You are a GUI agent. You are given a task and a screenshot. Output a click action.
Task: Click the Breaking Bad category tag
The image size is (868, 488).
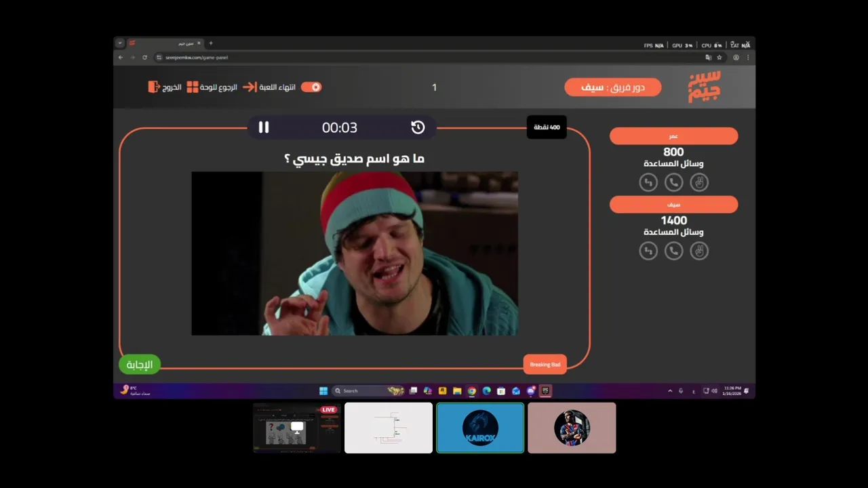545,365
